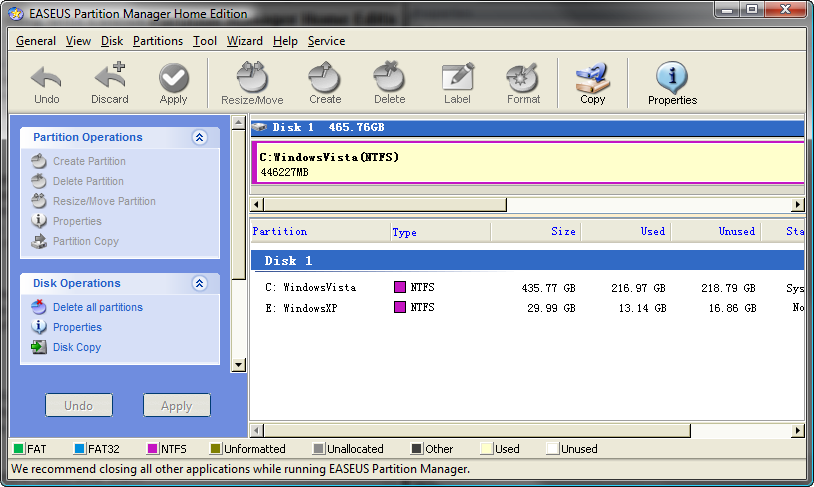Click the partition list scroll left arrow

tap(256, 430)
